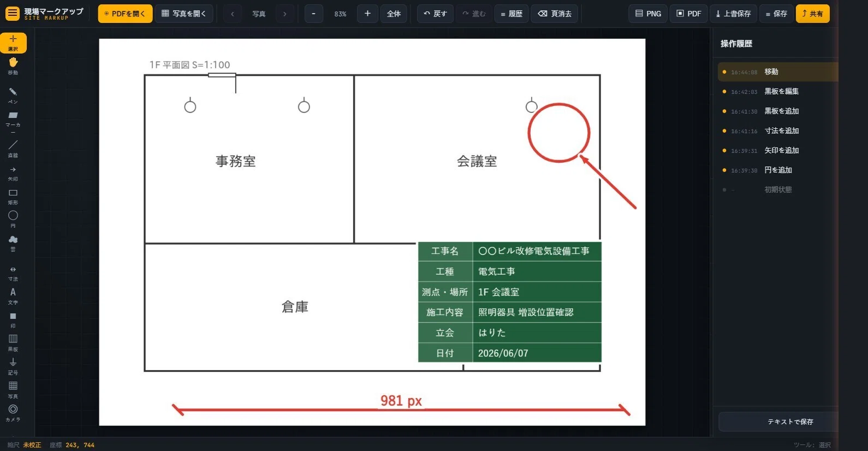Select history entry 移動 at 16:44:08

click(x=777, y=72)
